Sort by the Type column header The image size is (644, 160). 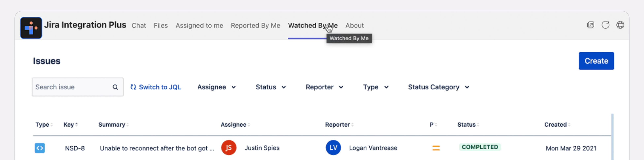click(44, 125)
